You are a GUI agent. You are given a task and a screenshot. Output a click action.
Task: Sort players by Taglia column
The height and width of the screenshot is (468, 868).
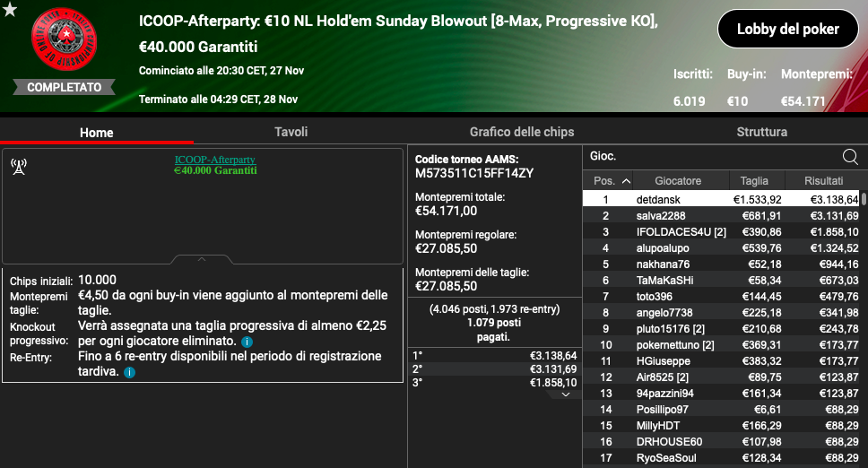tap(754, 180)
